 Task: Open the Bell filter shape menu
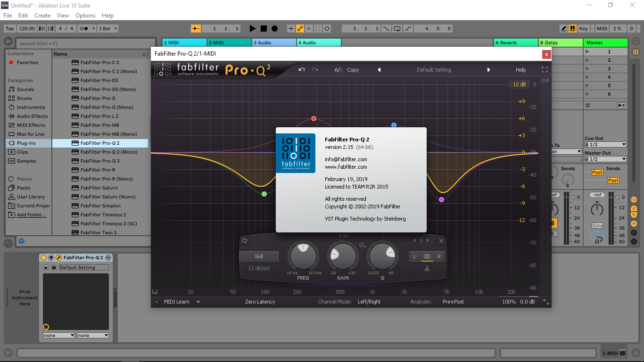(x=259, y=256)
